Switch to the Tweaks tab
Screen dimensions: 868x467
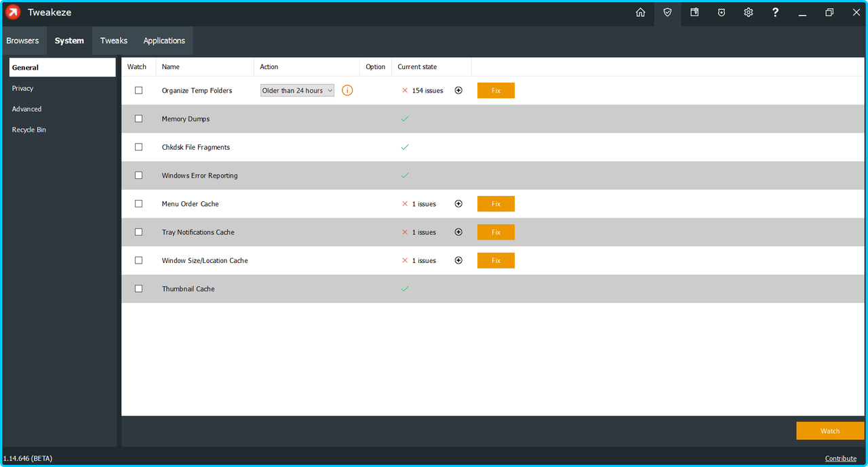[x=114, y=41]
